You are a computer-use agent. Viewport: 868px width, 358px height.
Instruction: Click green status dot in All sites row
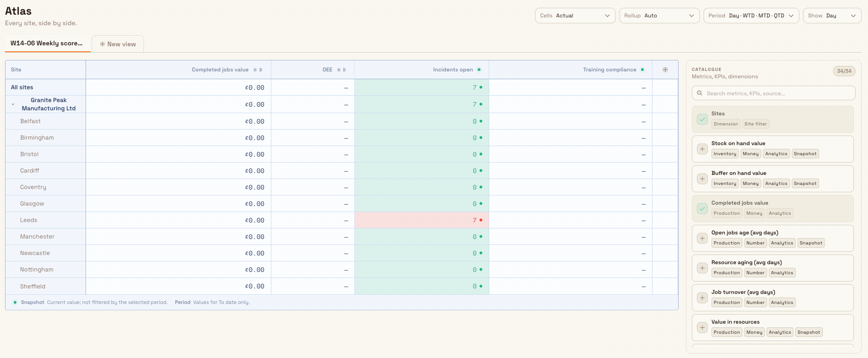[x=481, y=87]
